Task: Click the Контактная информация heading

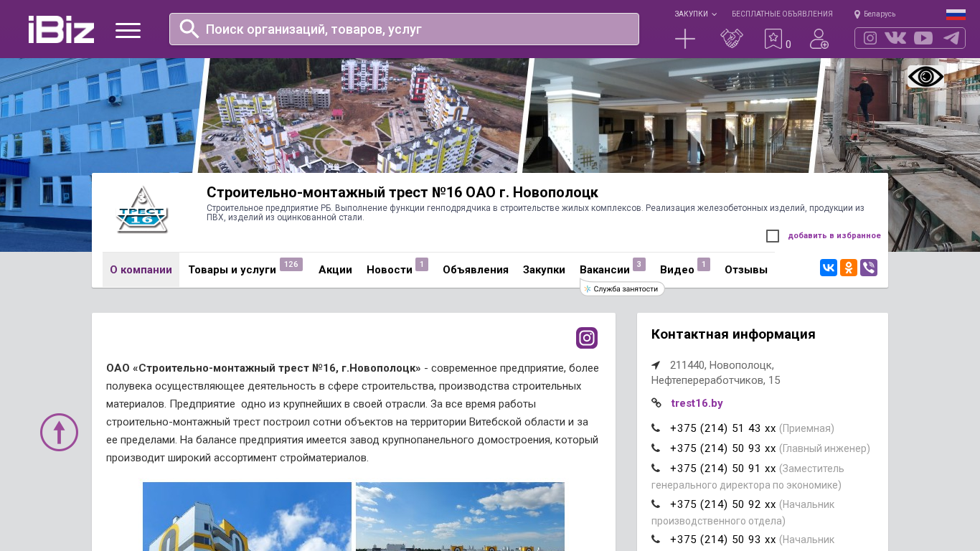Action: [x=733, y=334]
